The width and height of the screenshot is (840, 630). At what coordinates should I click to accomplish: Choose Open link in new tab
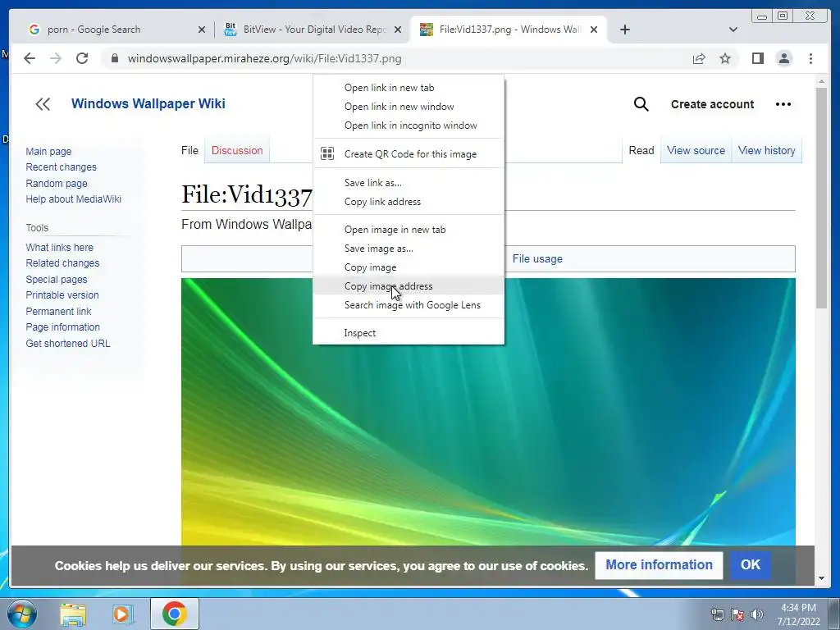pyautogui.click(x=409, y=88)
